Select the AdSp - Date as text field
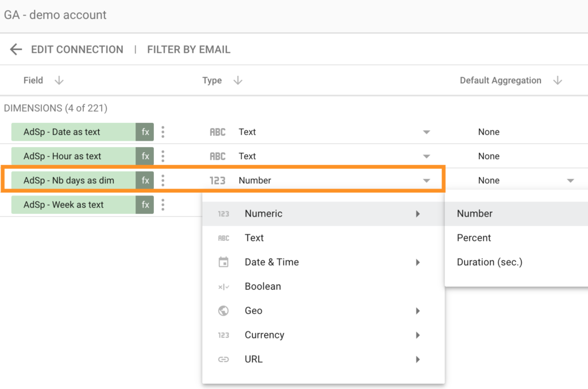Image resolution: width=588 pixels, height=389 pixels. [73, 132]
